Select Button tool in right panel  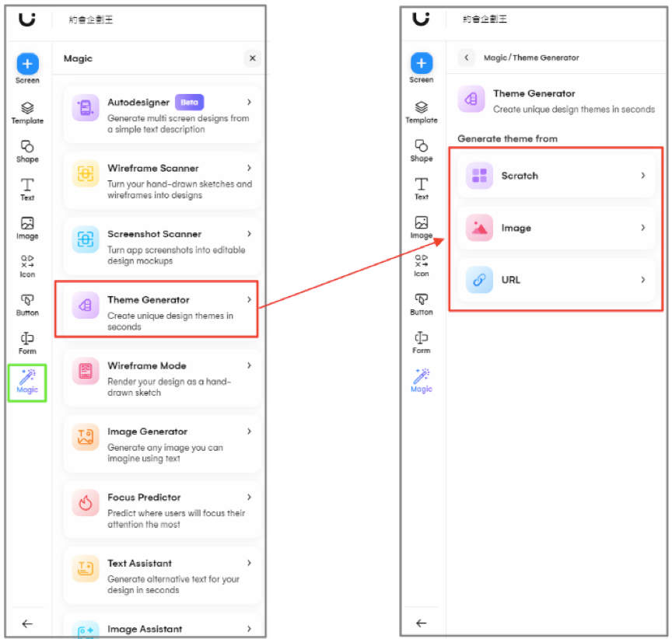pos(422,304)
